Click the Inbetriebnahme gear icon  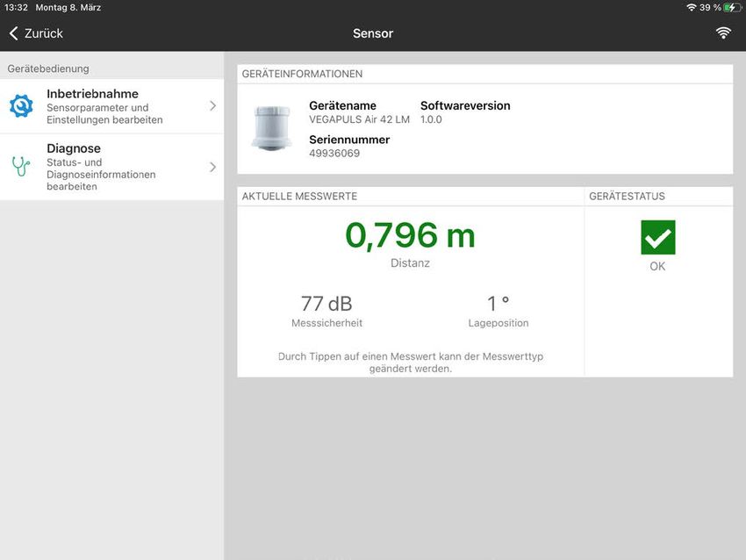pyautogui.click(x=21, y=106)
